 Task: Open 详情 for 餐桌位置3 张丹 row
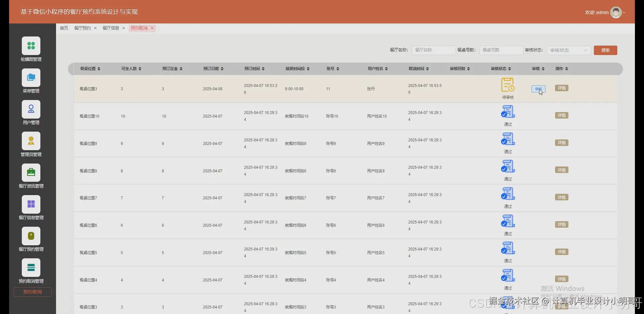[562, 88]
